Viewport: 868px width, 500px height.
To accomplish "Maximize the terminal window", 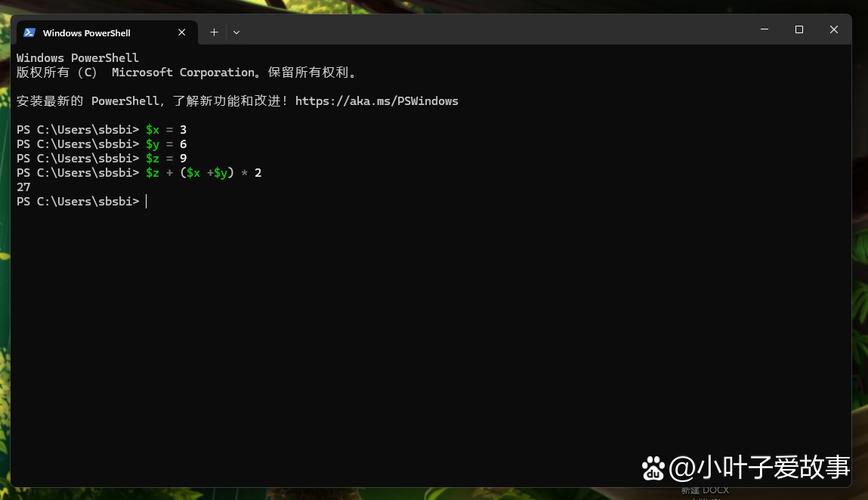I will click(x=799, y=29).
